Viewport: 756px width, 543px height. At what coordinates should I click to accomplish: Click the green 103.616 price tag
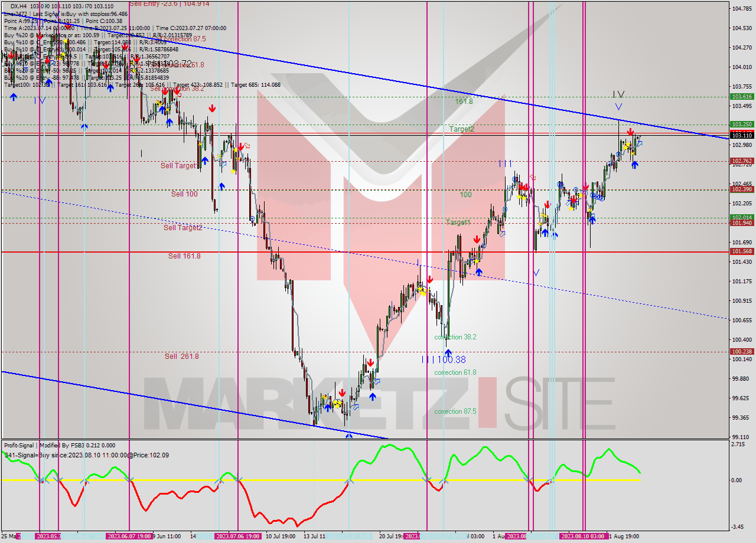pos(742,96)
